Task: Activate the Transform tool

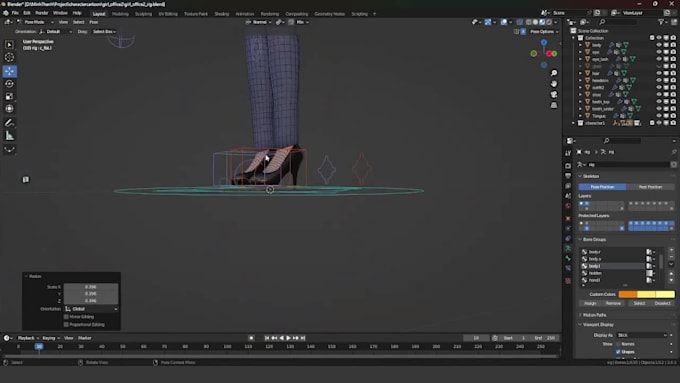Action: pos(9,109)
